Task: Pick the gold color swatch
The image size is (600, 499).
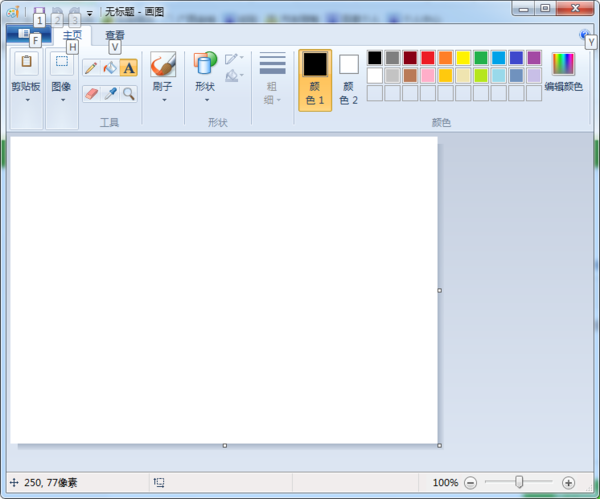Action: [x=445, y=76]
